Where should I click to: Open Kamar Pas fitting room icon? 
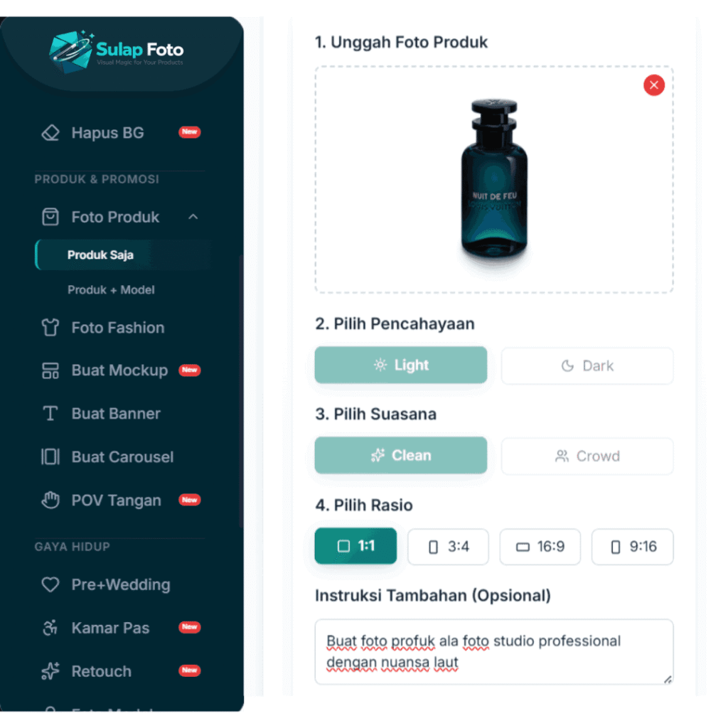tap(50, 628)
